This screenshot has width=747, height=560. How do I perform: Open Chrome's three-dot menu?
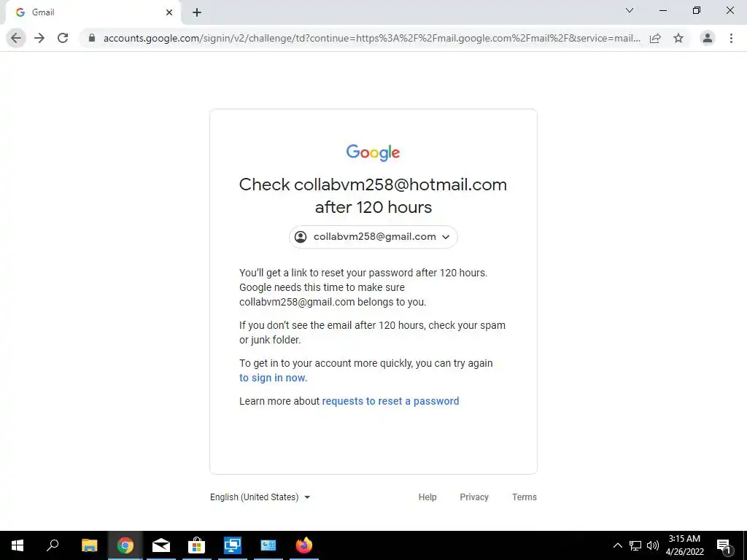pos(731,38)
